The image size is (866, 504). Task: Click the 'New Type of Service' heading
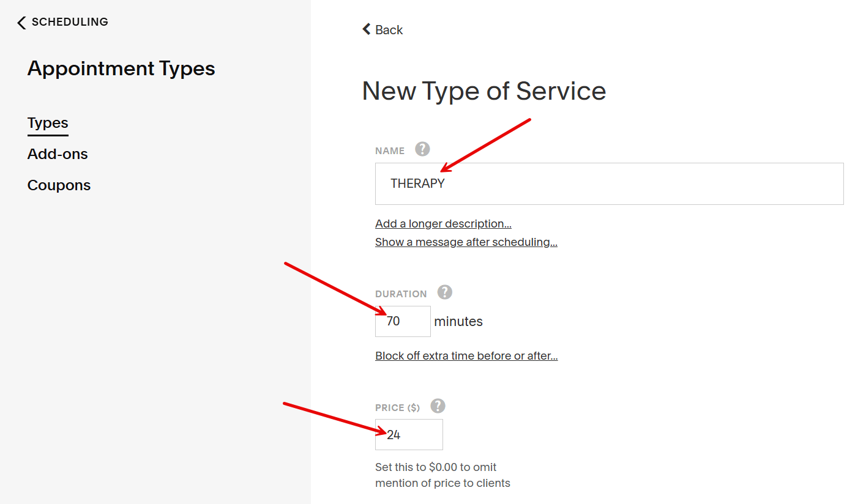click(483, 91)
